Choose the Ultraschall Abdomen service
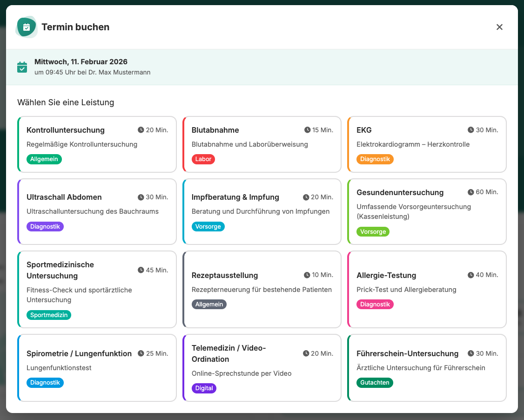The width and height of the screenshot is (524, 420). pyautogui.click(x=97, y=211)
